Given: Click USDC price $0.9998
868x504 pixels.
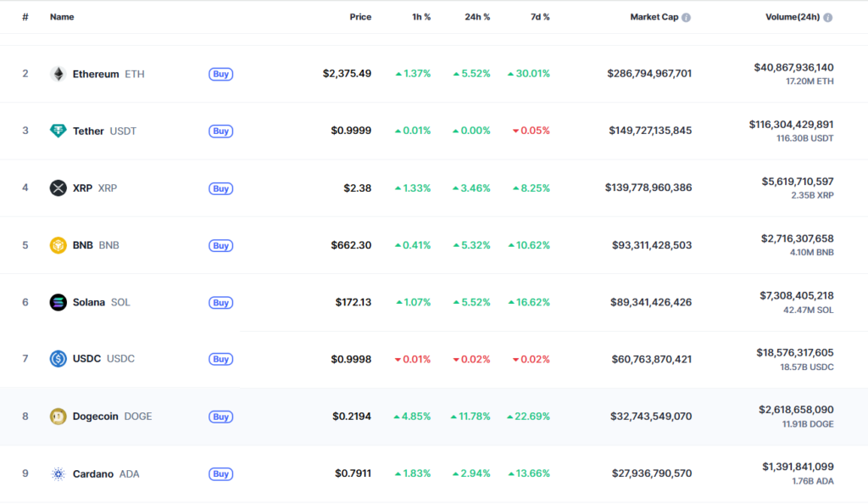Looking at the screenshot, I should [351, 360].
